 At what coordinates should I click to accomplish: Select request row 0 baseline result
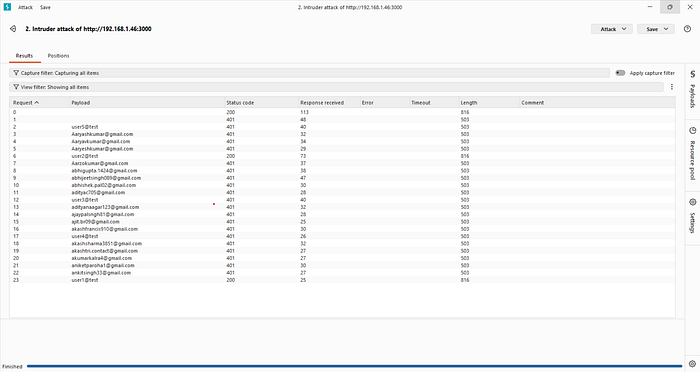[342, 112]
